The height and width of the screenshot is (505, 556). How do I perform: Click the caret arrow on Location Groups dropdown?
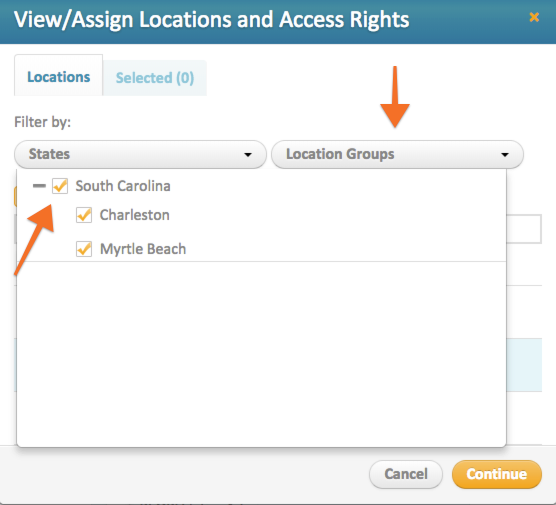[505, 155]
